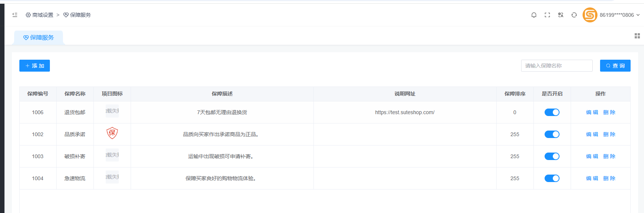Expand the 86199****0806 account dropdown
The image size is (644, 213).
tap(619, 15)
